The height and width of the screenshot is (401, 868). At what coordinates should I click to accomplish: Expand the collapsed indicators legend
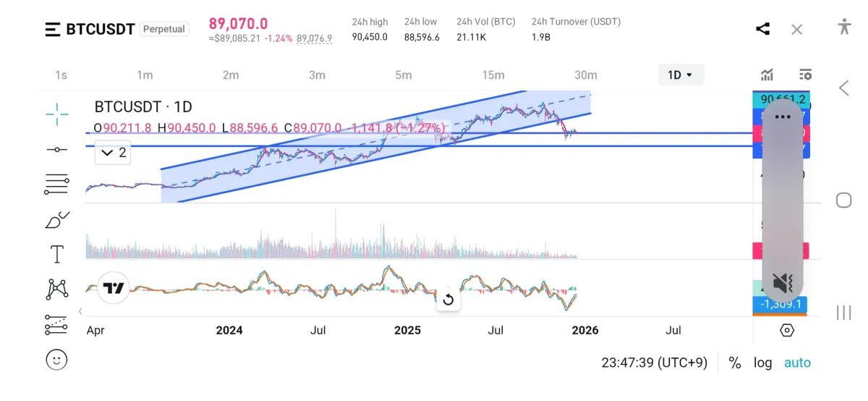click(114, 153)
